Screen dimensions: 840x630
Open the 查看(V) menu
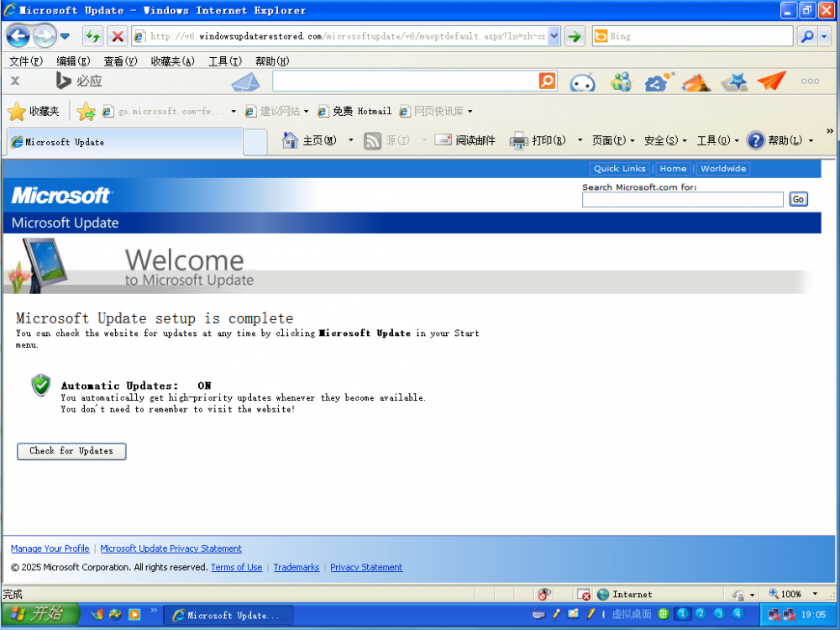[120, 61]
